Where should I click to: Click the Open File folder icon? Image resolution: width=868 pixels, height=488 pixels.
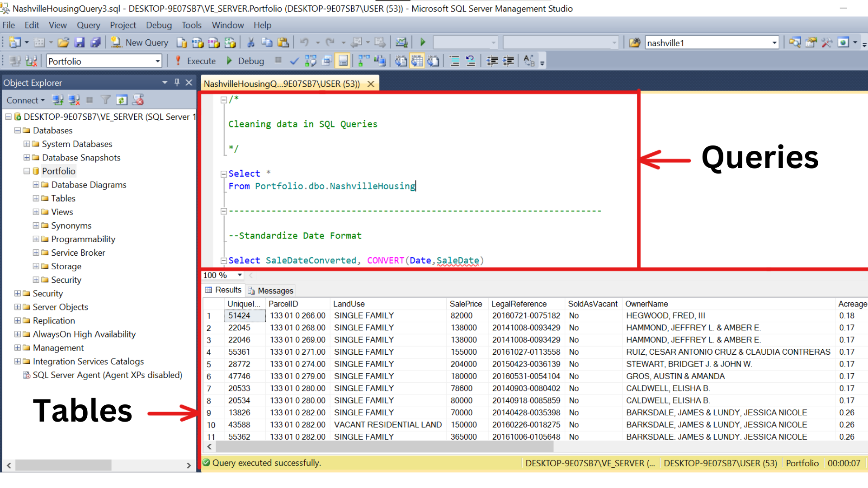click(63, 42)
